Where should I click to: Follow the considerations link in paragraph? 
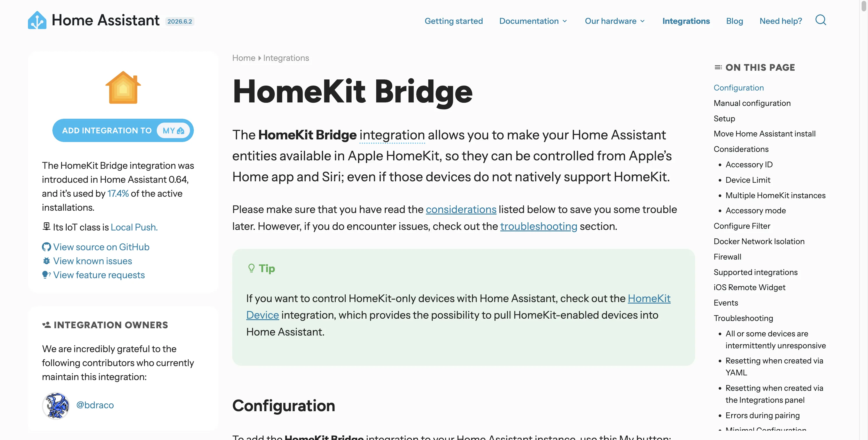coord(461,209)
